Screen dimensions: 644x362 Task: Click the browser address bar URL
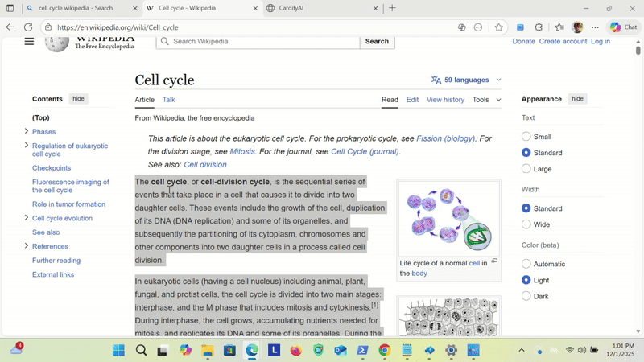118,27
